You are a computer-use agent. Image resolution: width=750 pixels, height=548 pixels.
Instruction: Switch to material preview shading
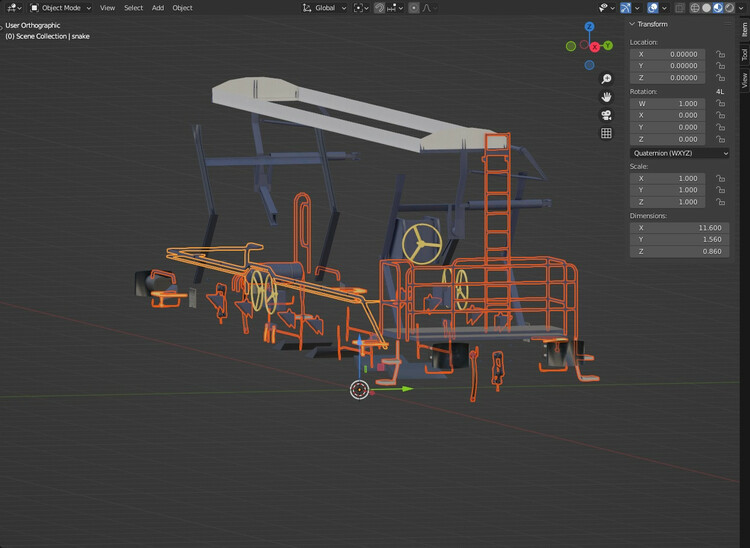click(x=718, y=8)
